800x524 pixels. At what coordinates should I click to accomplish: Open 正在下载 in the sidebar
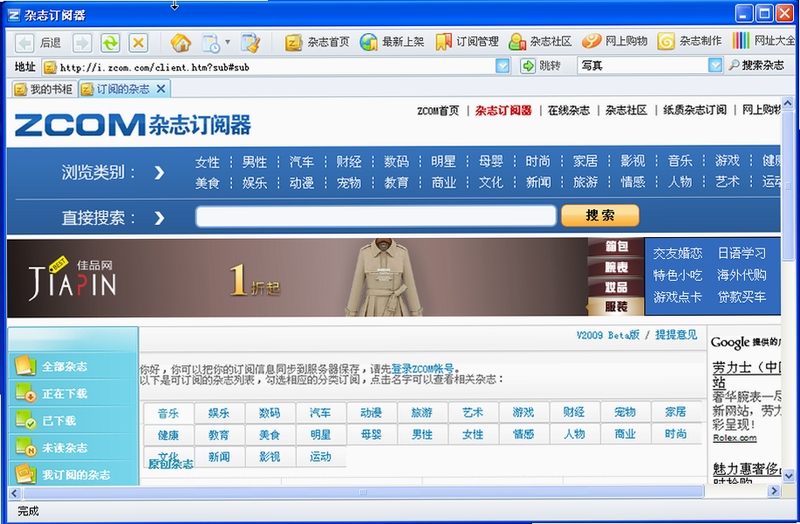coord(73,393)
